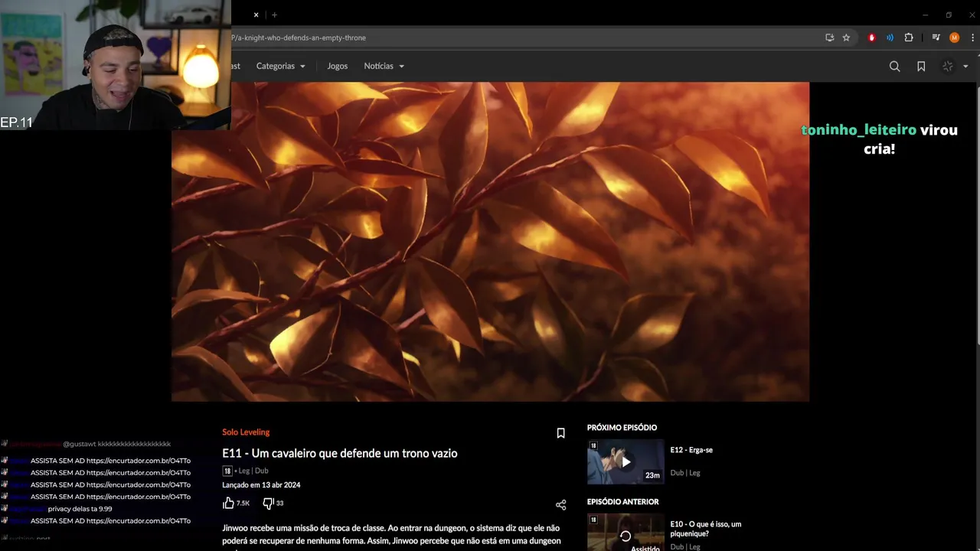This screenshot has height=551, width=980.
Task: Click the privacy delas ta 9.99 chat message
Action: tap(80, 509)
